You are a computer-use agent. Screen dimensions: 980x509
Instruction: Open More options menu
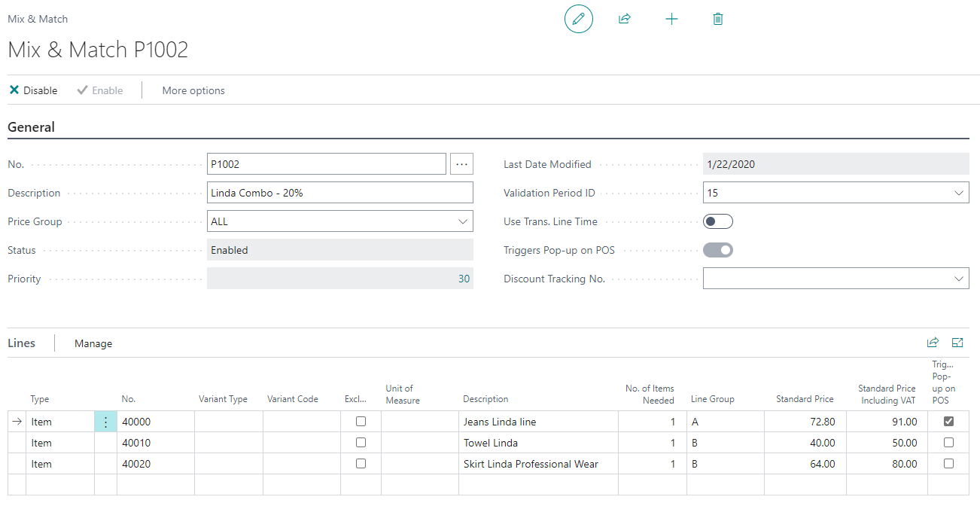point(193,90)
